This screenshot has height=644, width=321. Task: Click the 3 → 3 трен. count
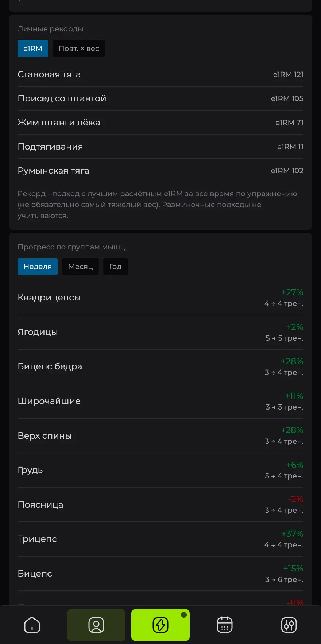pos(285,407)
